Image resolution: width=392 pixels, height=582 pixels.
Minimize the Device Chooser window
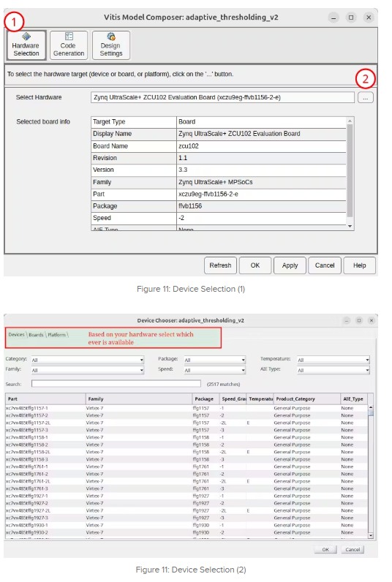point(347,320)
